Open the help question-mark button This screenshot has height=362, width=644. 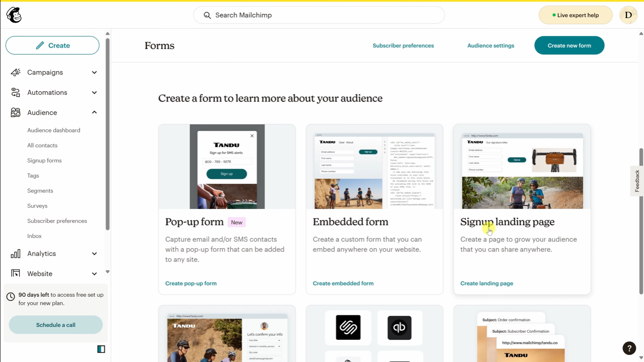point(629,348)
